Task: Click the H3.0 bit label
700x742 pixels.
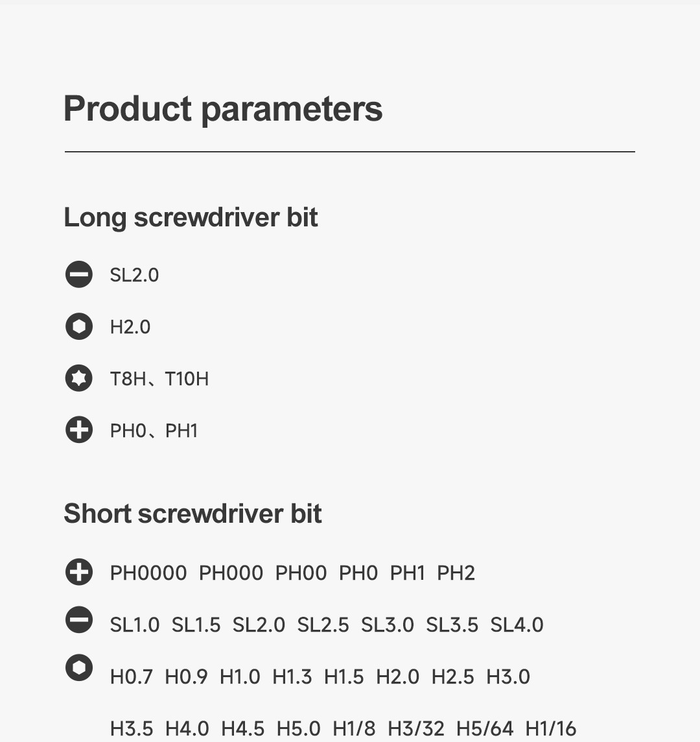Action: coord(508,676)
